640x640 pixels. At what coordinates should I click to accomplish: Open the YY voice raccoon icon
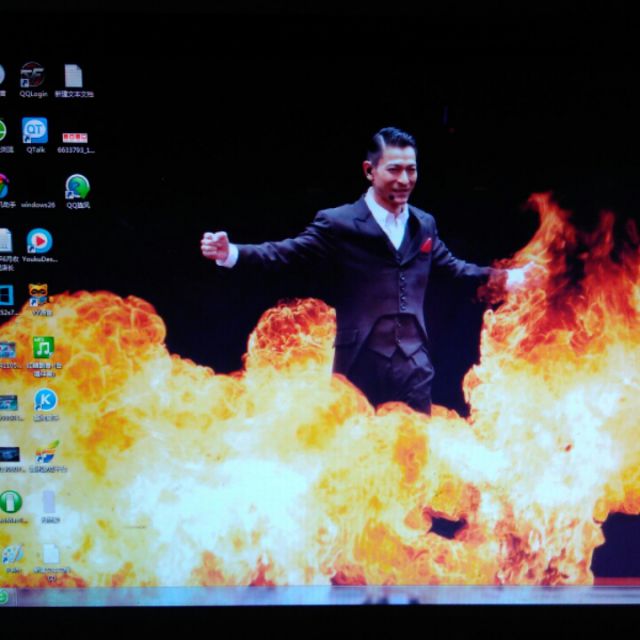click(x=39, y=296)
